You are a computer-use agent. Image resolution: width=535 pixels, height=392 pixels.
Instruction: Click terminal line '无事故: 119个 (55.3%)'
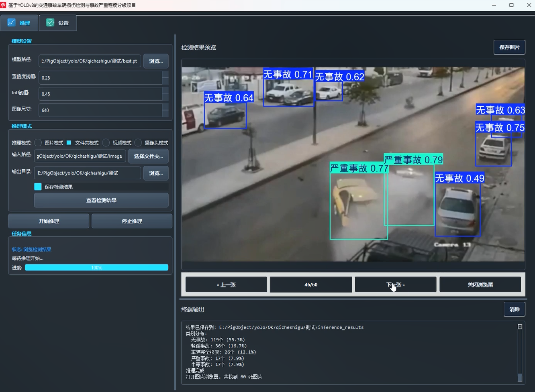(x=218, y=339)
